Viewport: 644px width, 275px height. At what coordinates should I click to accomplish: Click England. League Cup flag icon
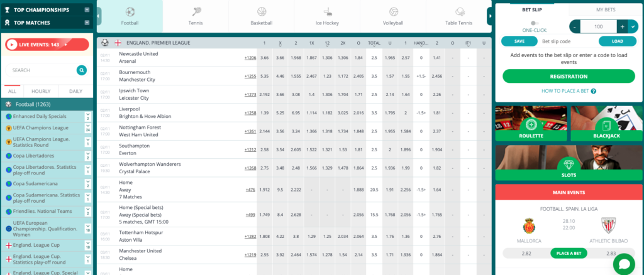pyautogui.click(x=8, y=245)
